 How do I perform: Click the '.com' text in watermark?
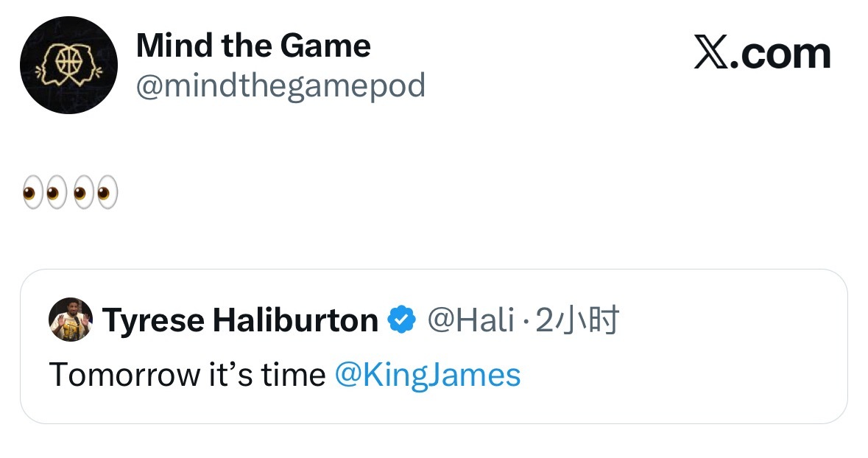[780, 54]
